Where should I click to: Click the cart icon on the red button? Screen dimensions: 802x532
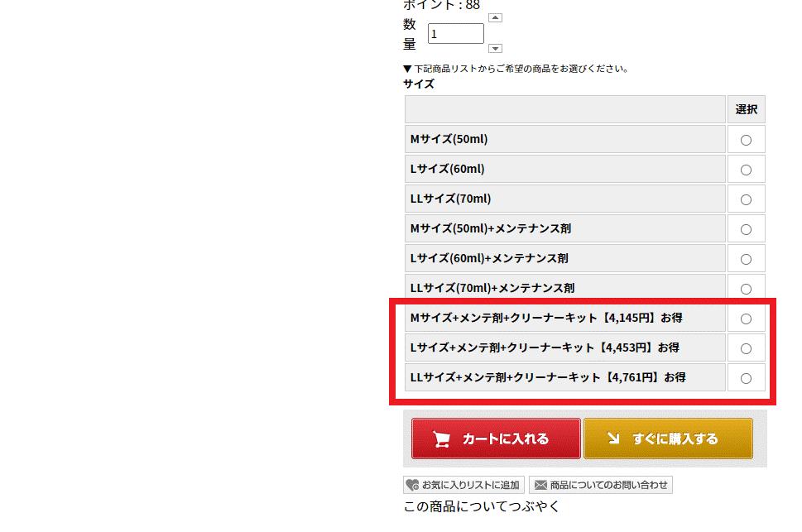click(x=441, y=439)
